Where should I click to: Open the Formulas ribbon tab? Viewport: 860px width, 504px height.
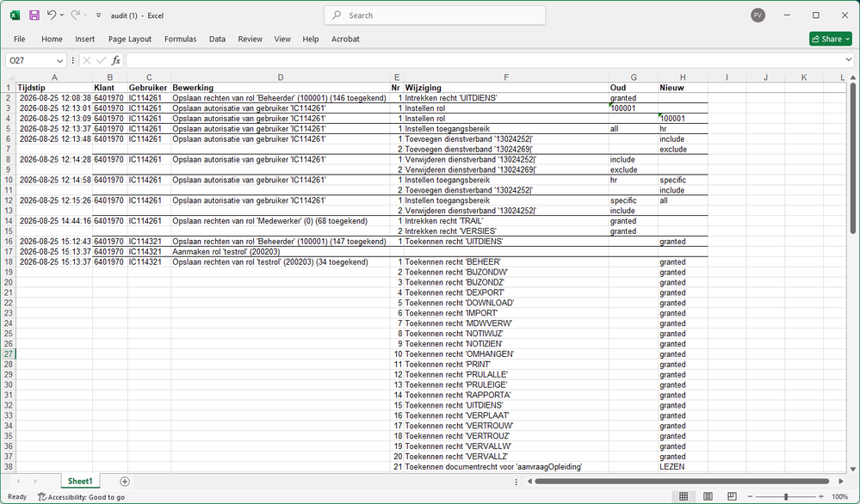point(181,39)
